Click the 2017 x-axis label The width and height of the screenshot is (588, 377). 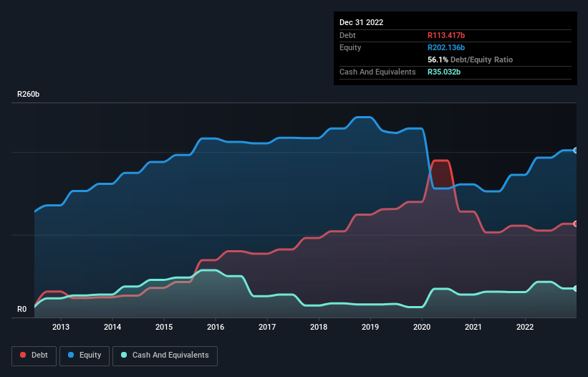(x=267, y=327)
